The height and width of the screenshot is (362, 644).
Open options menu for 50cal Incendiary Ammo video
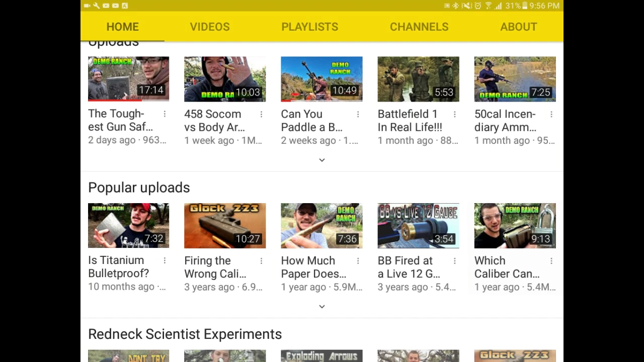click(x=551, y=115)
